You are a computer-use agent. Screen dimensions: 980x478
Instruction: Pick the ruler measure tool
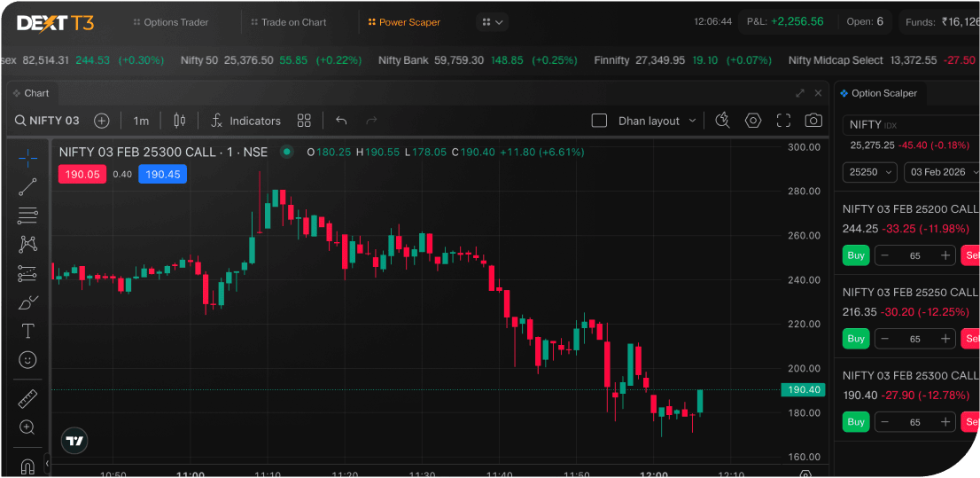(27, 399)
